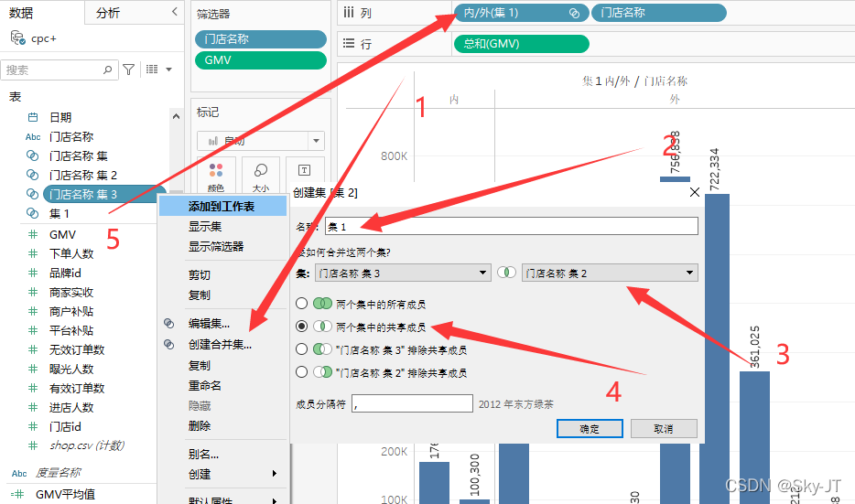Choose 添加到工作表 from context menu
Screen dimensions: 855x504
(223, 206)
